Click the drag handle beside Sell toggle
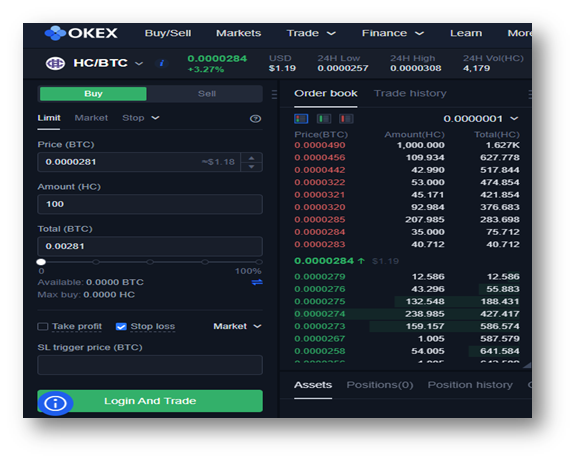This screenshot has height=461, width=575. pos(274,94)
